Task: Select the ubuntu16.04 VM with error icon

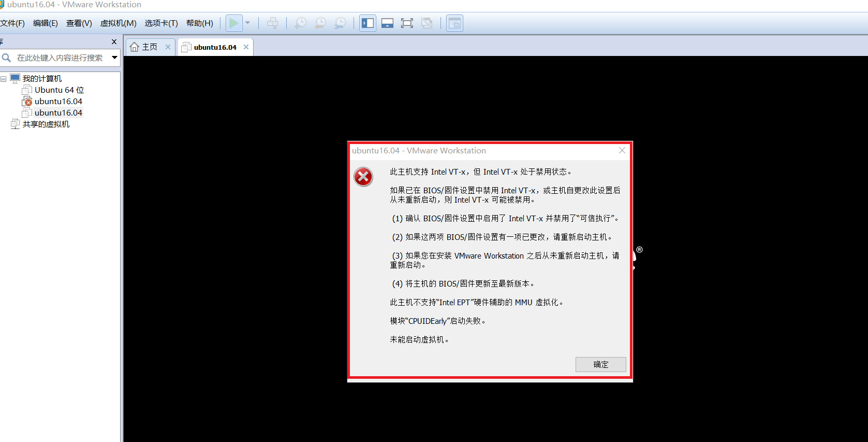Action: tap(58, 102)
